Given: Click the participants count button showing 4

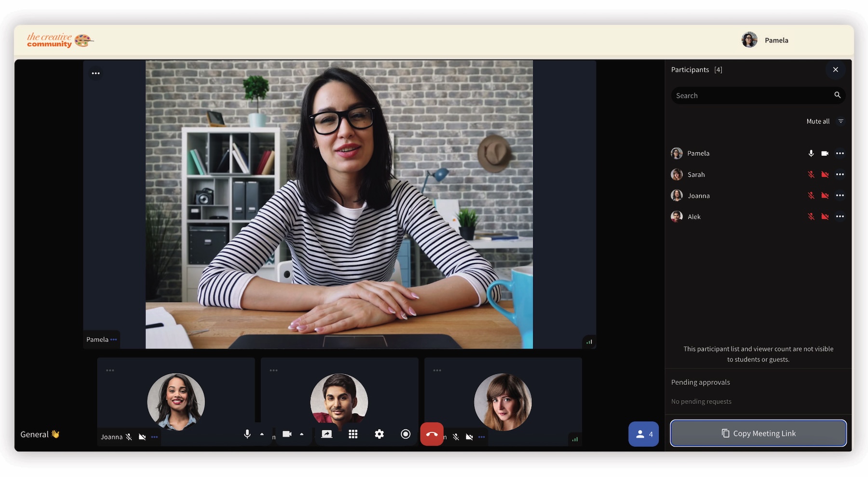Looking at the screenshot, I should [643, 434].
